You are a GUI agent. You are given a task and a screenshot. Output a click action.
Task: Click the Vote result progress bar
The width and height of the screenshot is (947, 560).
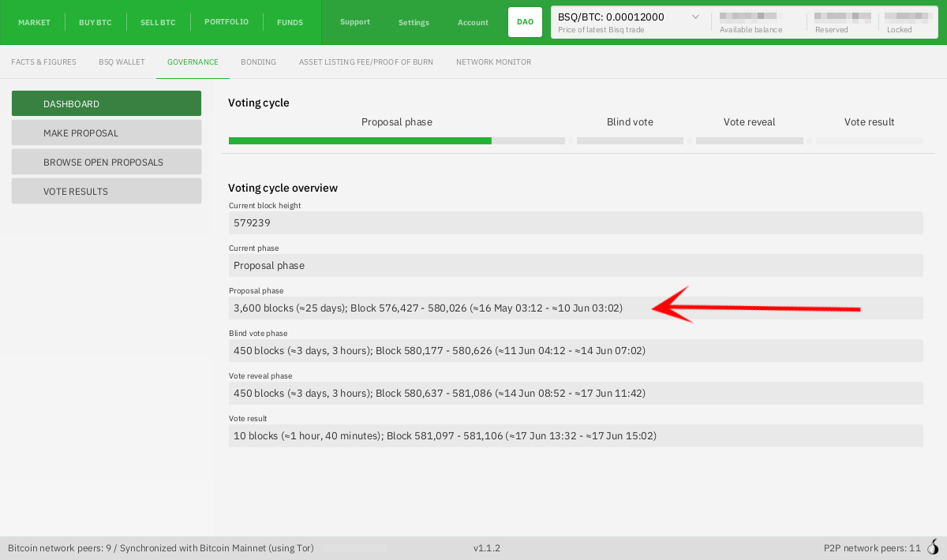point(870,140)
